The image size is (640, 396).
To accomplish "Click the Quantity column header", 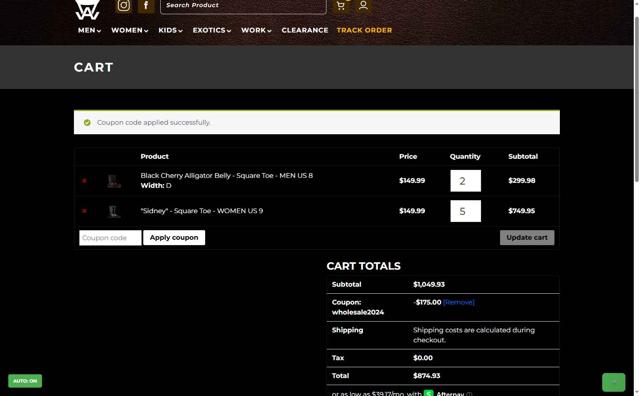I will coord(465,156).
